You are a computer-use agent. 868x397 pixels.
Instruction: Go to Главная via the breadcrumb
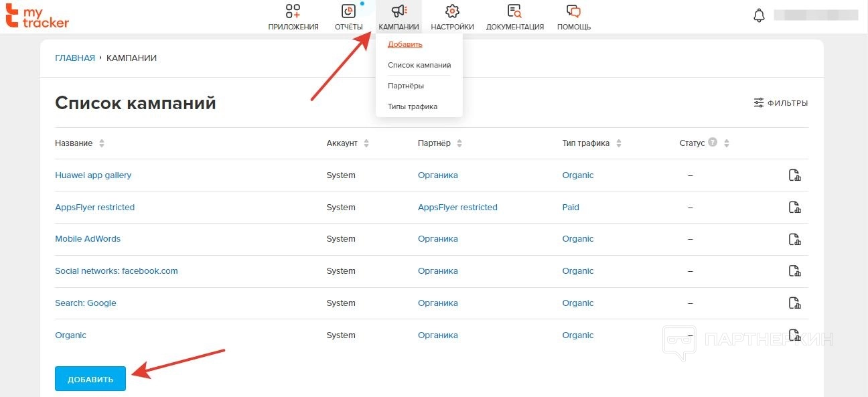coord(75,58)
